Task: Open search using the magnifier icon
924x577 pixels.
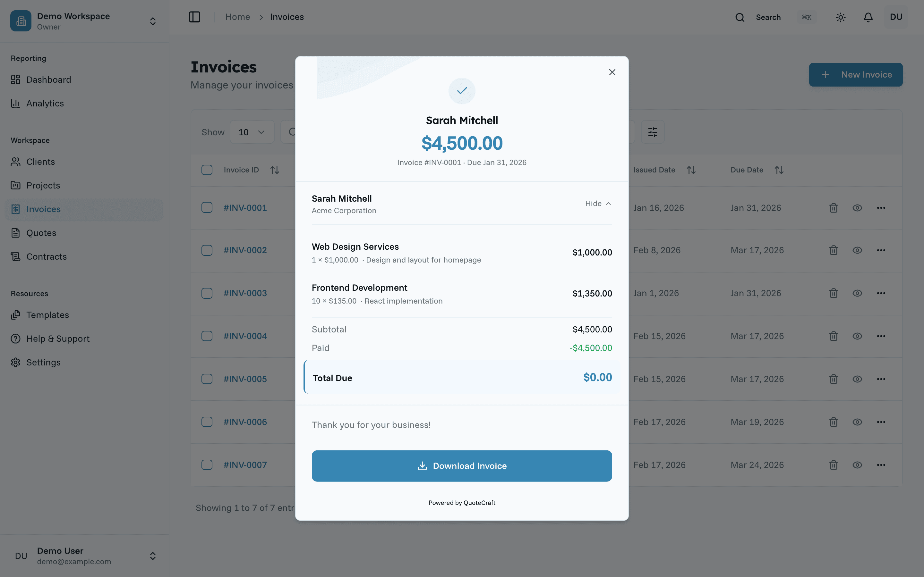Action: (740, 17)
